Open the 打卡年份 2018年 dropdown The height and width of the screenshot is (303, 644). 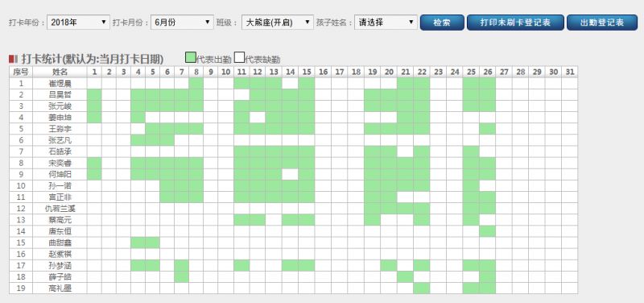coord(78,23)
